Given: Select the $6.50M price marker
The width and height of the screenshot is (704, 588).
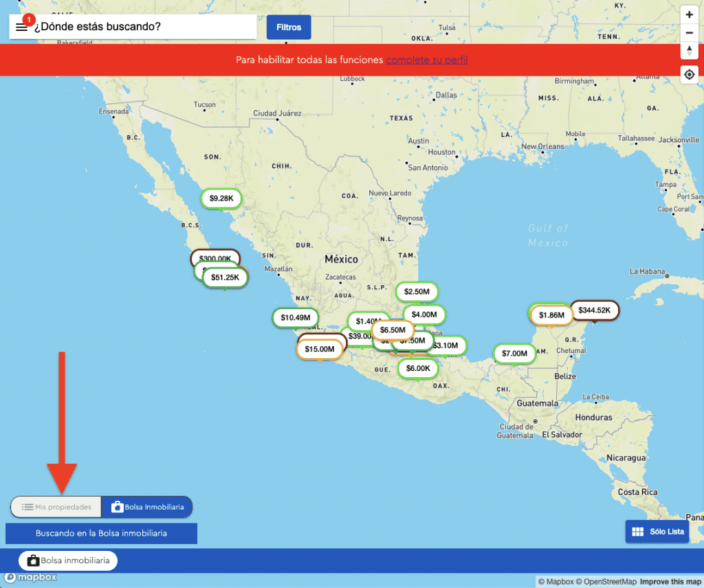Looking at the screenshot, I should pyautogui.click(x=393, y=330).
